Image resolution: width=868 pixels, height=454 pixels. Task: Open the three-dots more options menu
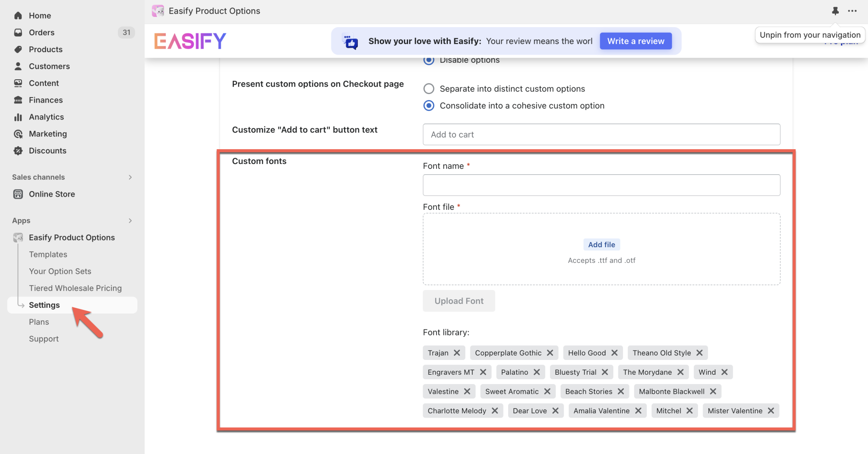pyautogui.click(x=852, y=11)
